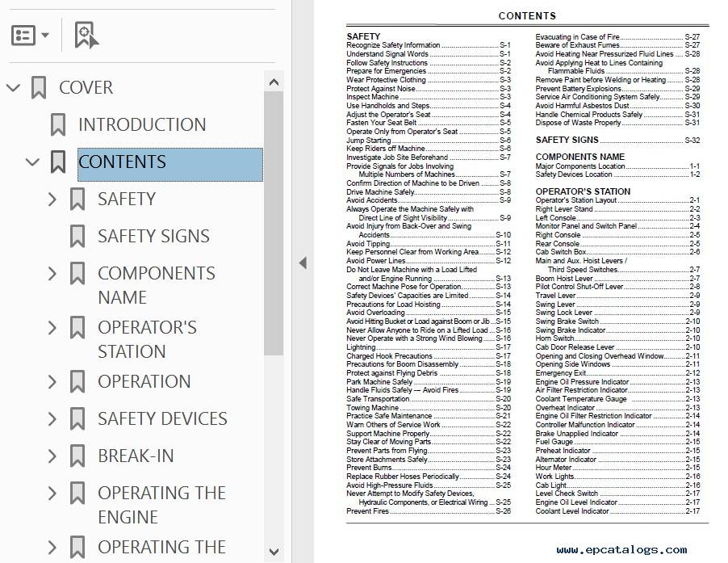
Task: Click the bookmark icon beside SAFETY SIGNS
Action: tap(77, 237)
